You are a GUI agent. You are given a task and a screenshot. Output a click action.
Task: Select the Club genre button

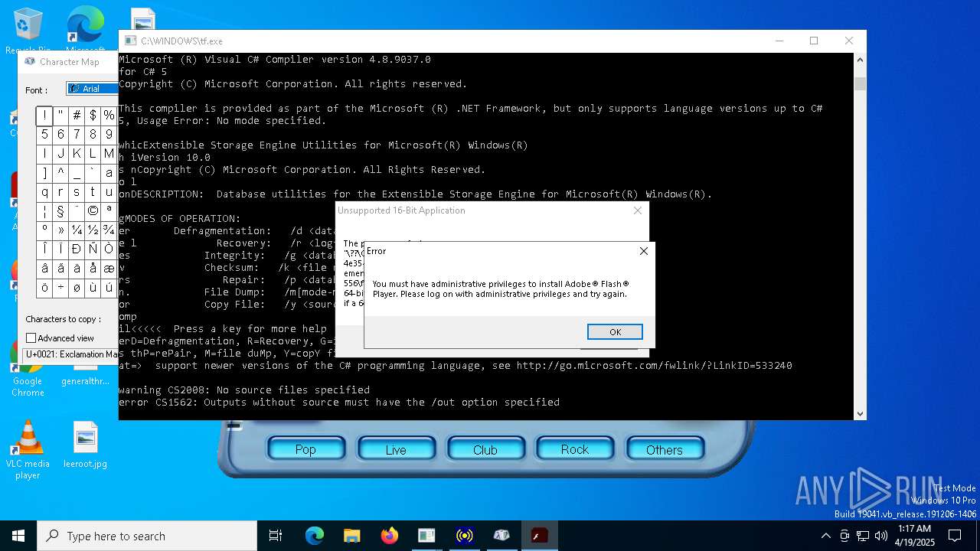pos(485,449)
